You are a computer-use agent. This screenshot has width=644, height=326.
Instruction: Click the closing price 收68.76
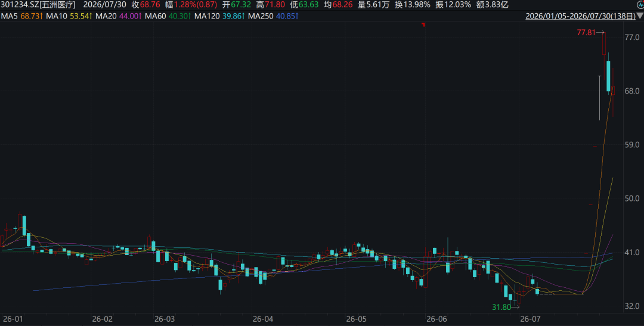point(145,5)
